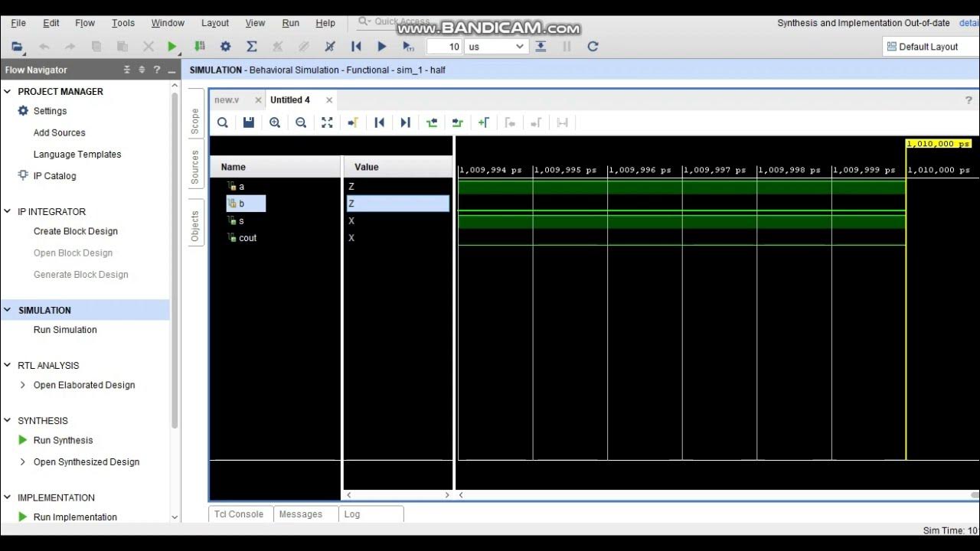Open Settings gear in main toolbar
The width and height of the screenshot is (980, 551).
pyautogui.click(x=225, y=47)
